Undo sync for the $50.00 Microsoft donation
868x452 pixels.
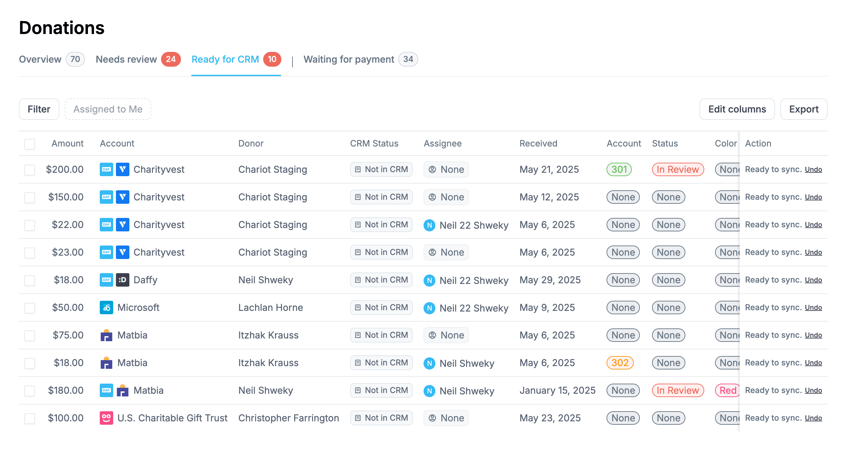tap(813, 308)
